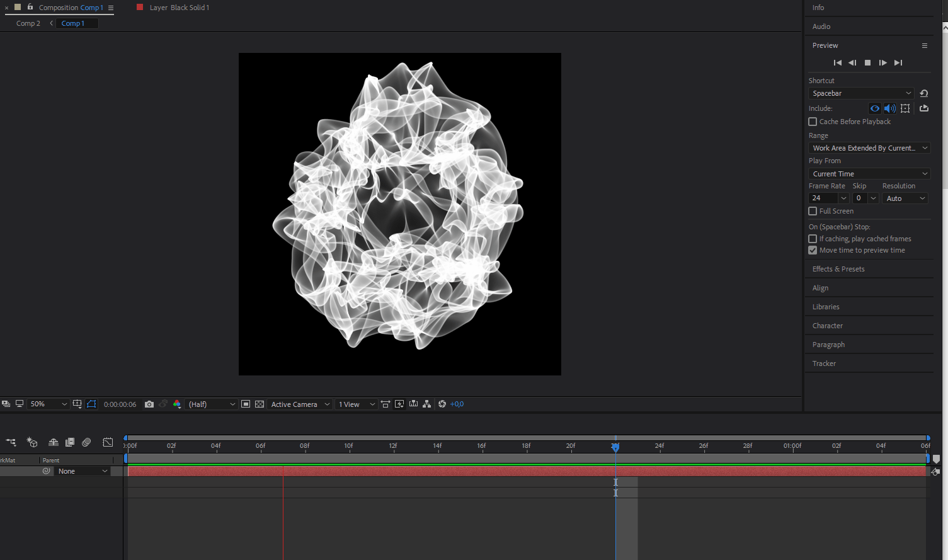Reset the preview shortcut settings
The image size is (948, 560).
924,93
